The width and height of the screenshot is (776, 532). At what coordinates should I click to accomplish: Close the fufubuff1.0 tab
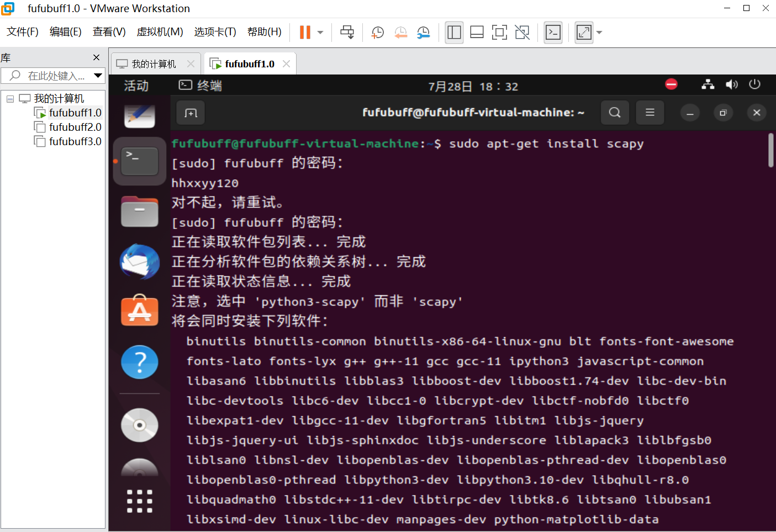tap(286, 64)
